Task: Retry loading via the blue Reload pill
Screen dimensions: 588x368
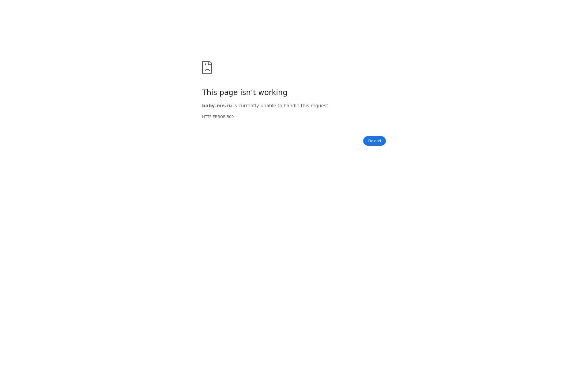Action: [374, 141]
